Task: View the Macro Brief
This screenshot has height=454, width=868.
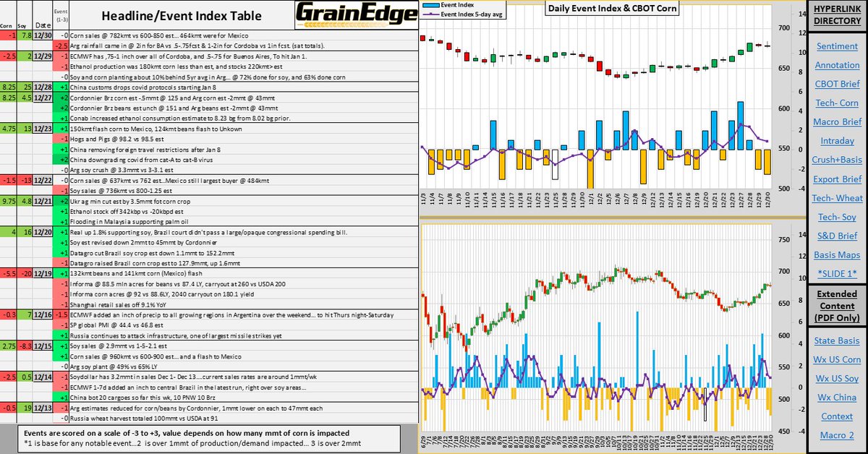Action: [836, 121]
